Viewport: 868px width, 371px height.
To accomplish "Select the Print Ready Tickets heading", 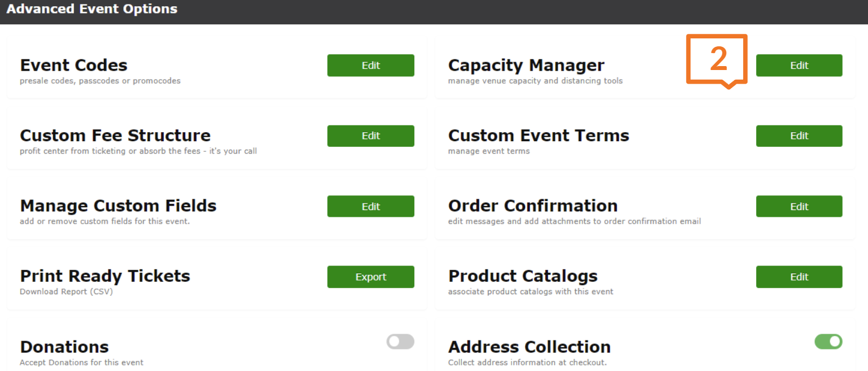I will click(105, 276).
